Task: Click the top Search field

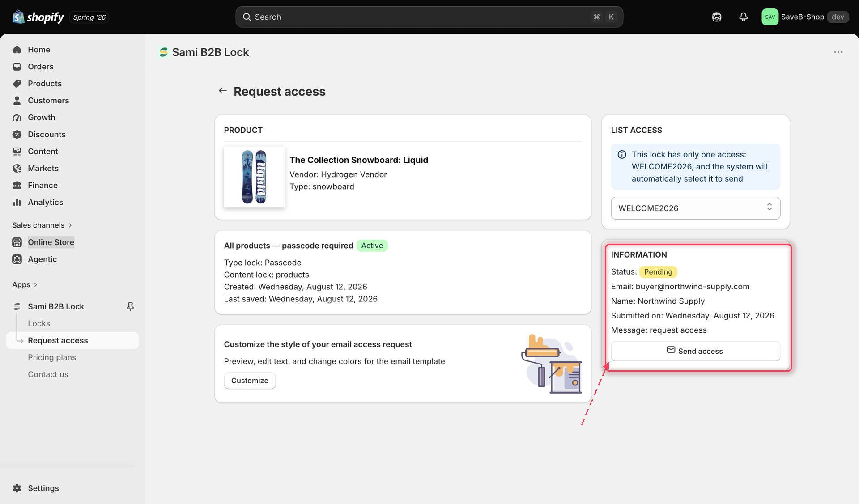Action: (429, 17)
